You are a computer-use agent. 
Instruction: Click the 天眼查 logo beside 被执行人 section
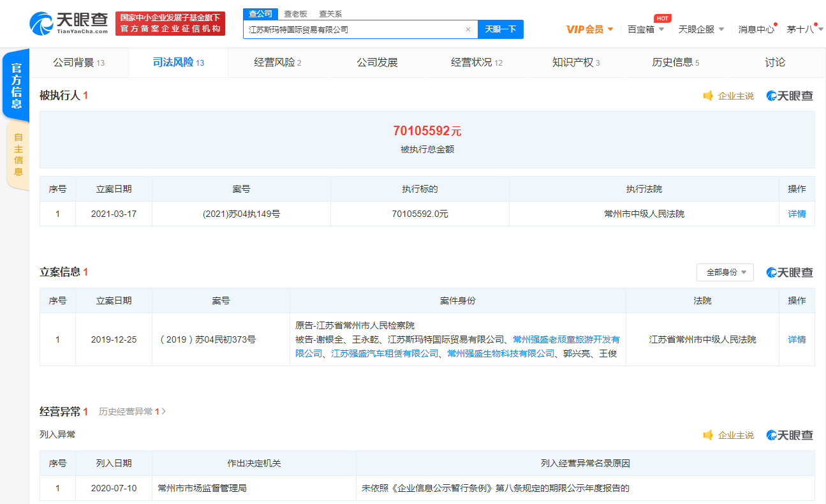[790, 96]
